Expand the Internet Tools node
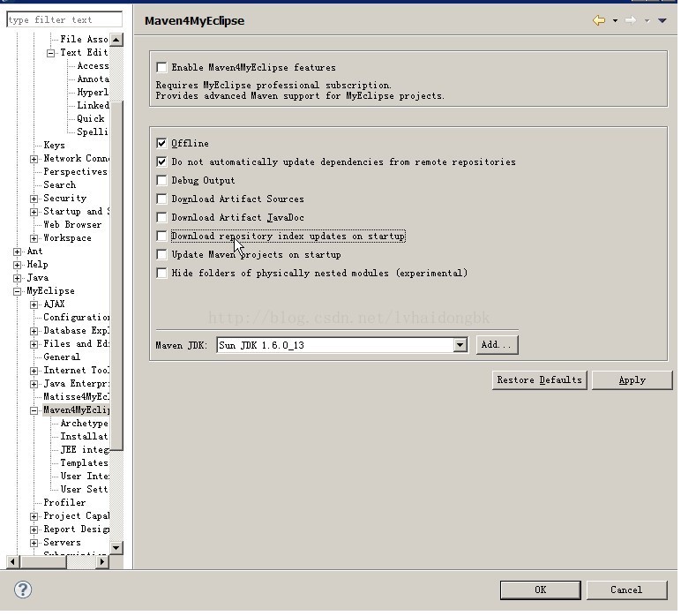Screen dimensions: 681x616 coord(34,371)
